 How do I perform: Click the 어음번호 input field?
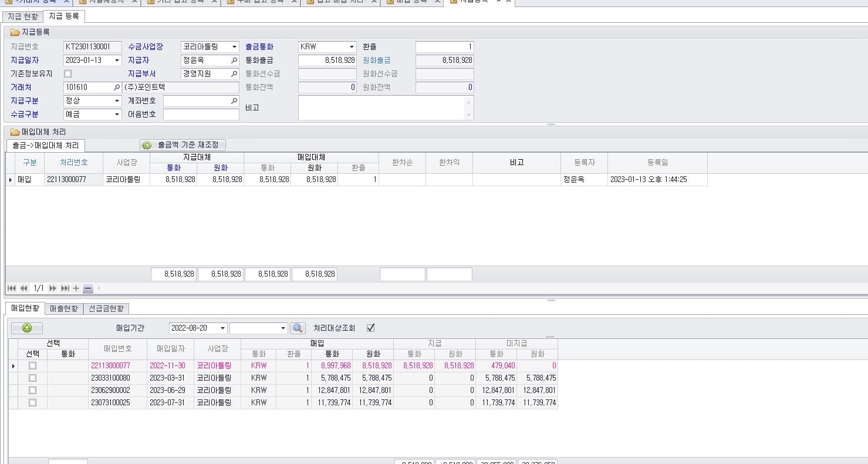pos(201,115)
